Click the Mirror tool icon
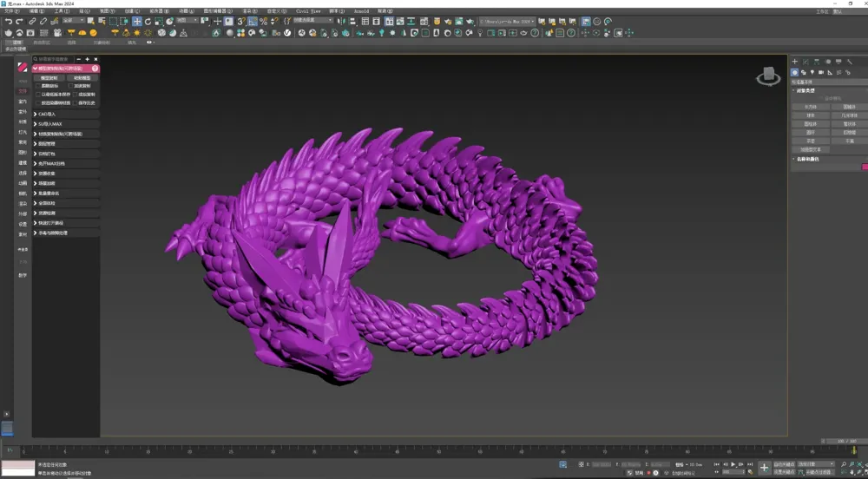This screenshot has width=868, height=479. click(x=341, y=21)
